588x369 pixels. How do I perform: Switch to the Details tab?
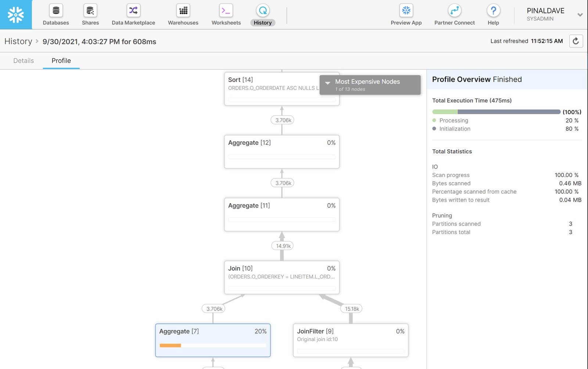click(23, 60)
